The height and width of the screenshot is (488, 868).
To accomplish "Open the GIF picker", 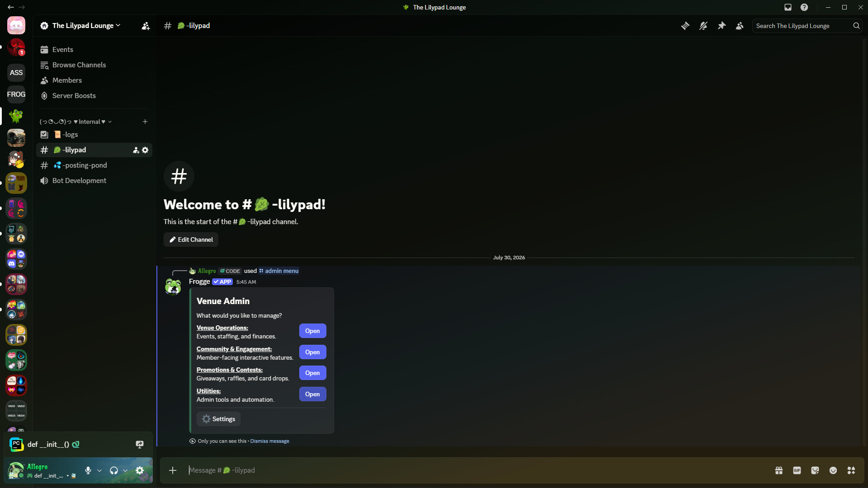I will tap(797, 470).
